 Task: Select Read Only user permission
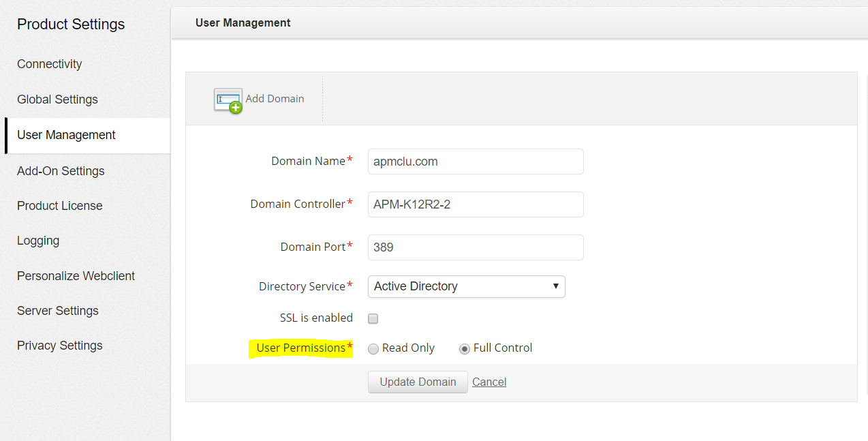point(373,349)
